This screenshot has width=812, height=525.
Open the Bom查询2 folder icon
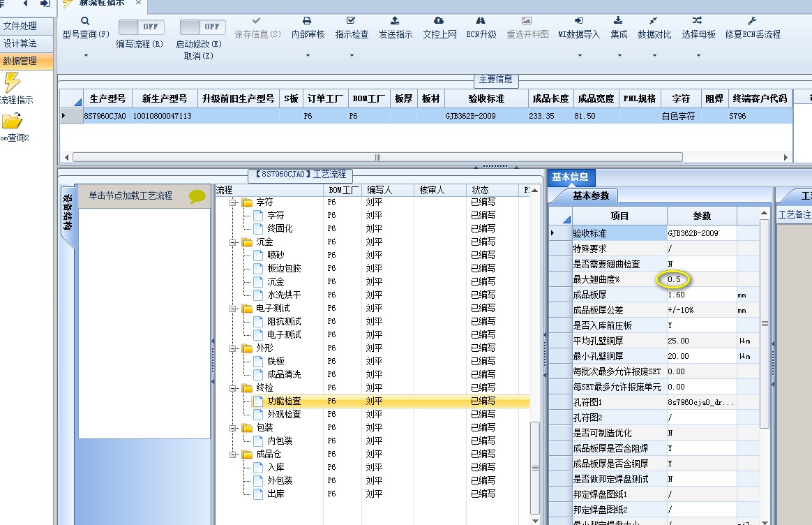click(x=12, y=121)
